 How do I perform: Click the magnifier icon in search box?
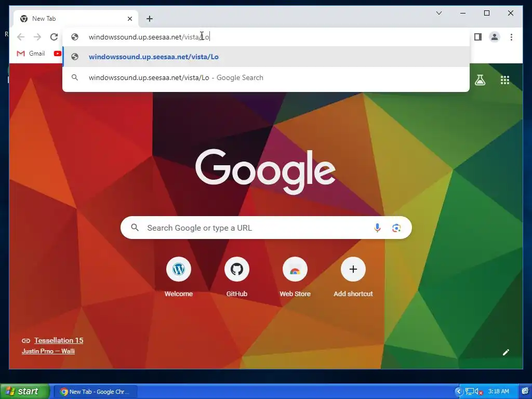tap(135, 228)
